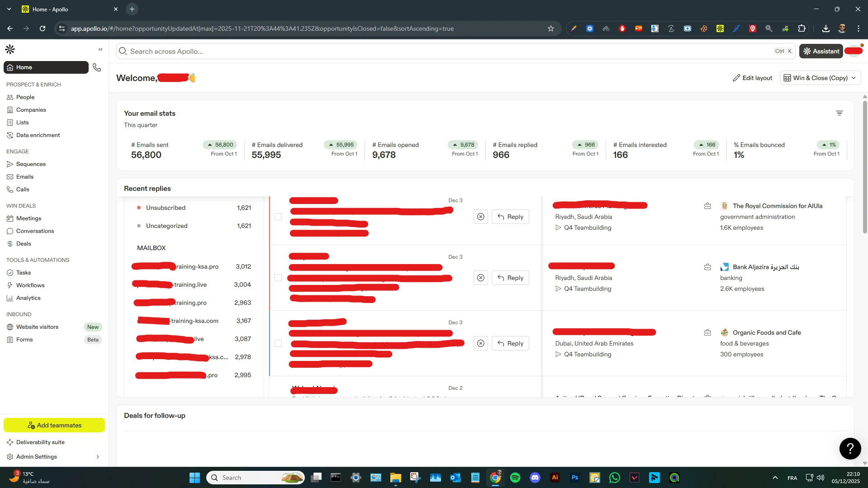Viewport: 868px width, 488px height.
Task: Select mailbox with 3,167 replies
Action: [x=194, y=321]
